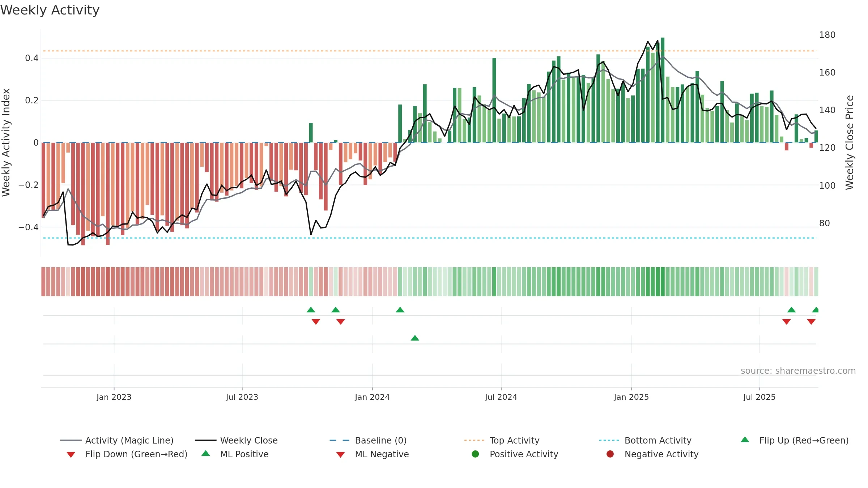Click the first green flip-up triangle in late 2023

click(311, 310)
